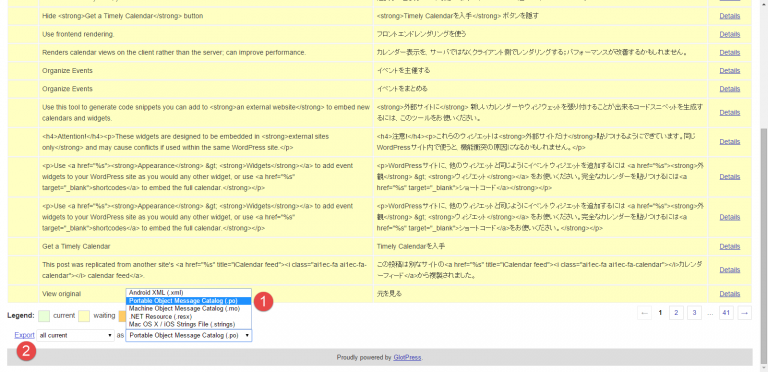Viewport: 768px width, 372px height.
Task: Go to previous page with left arrow
Action: point(645,313)
